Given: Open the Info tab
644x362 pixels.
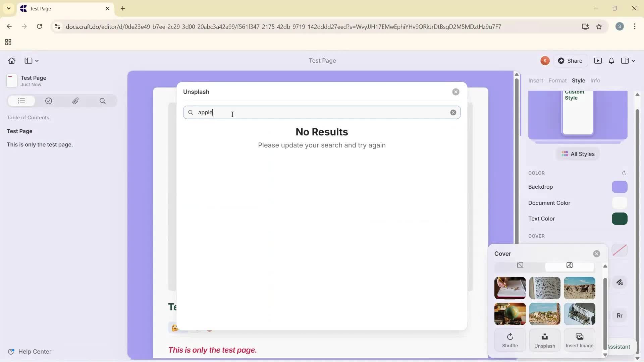Looking at the screenshot, I should coord(596,80).
